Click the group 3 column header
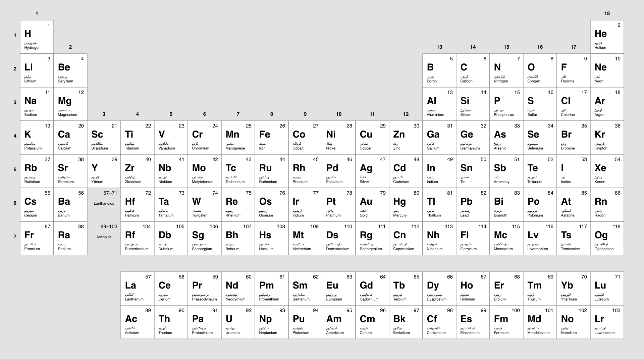Screen dimensions: 644x359 tap(104, 114)
